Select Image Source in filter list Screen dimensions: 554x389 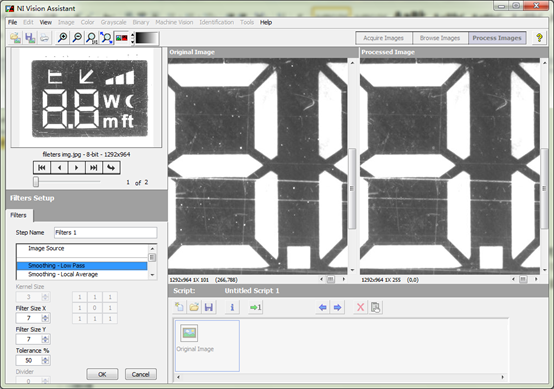tap(82, 248)
